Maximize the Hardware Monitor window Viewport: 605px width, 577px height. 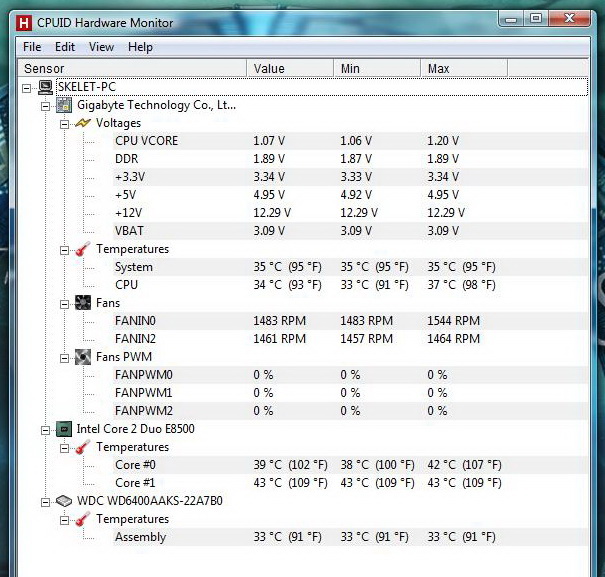[536, 19]
